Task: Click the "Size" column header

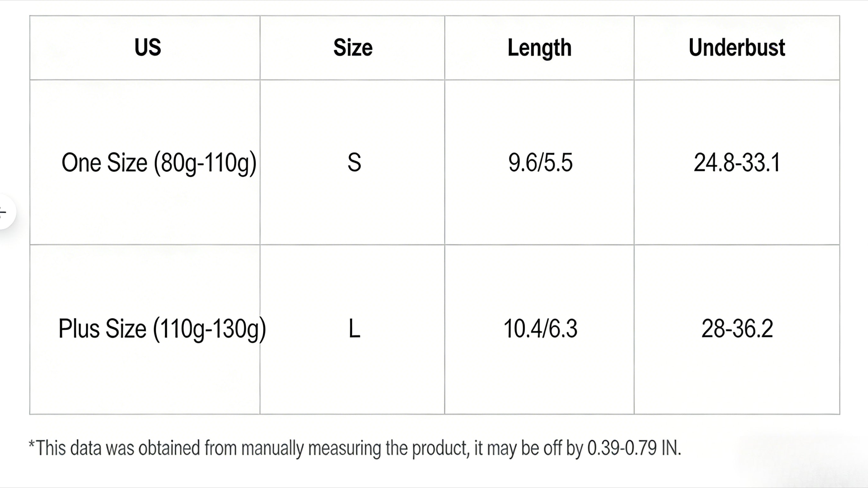Action: pyautogui.click(x=353, y=47)
